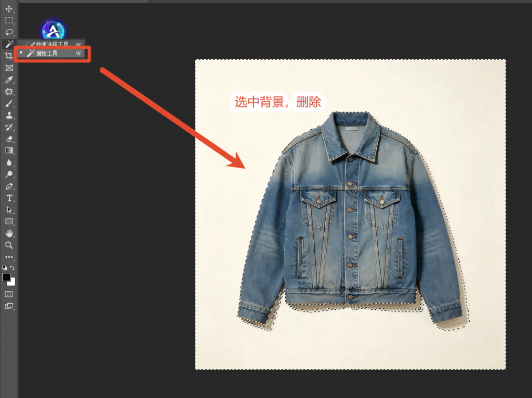Image resolution: width=532 pixels, height=398 pixels.
Task: Select the Crop tool
Action: (9, 56)
